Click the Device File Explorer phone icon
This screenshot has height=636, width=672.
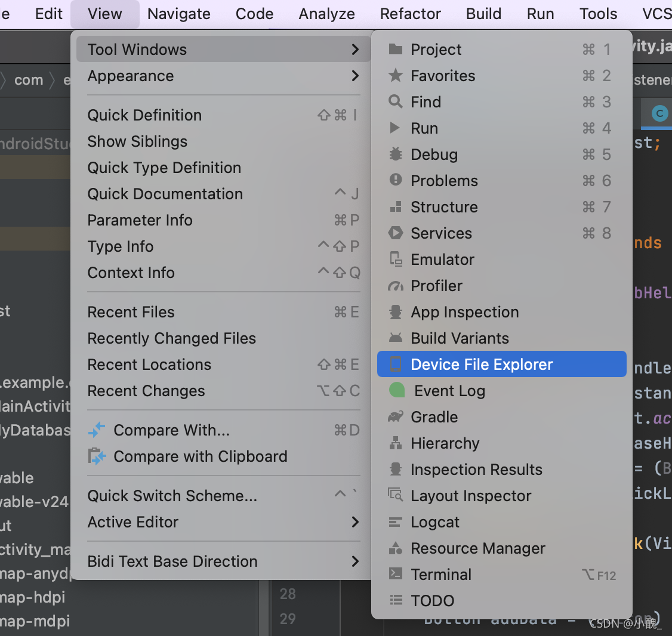[x=395, y=365]
